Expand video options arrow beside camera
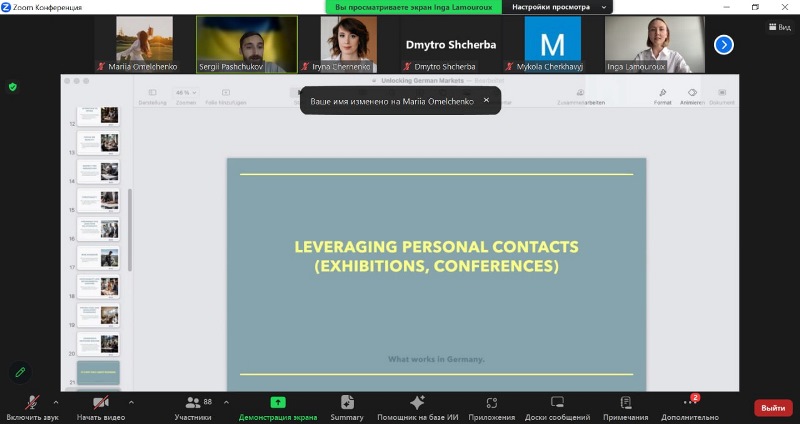Image resolution: width=800 pixels, height=424 pixels. 131,403
